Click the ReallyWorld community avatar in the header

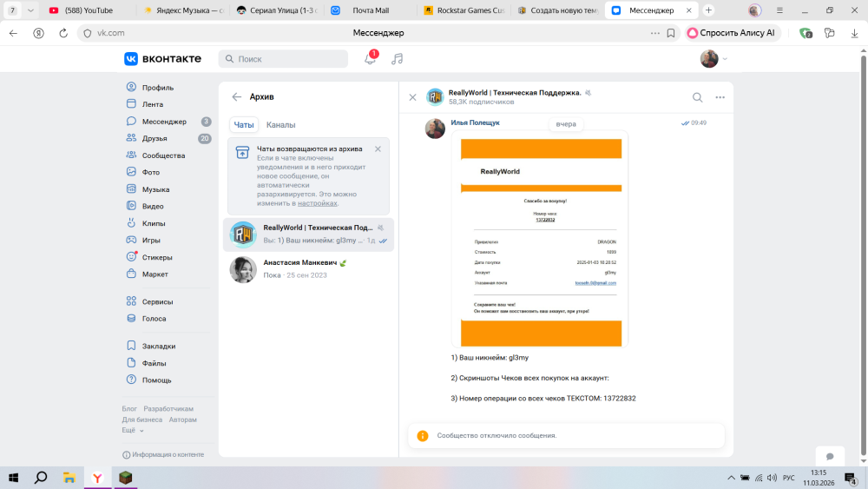[435, 97]
